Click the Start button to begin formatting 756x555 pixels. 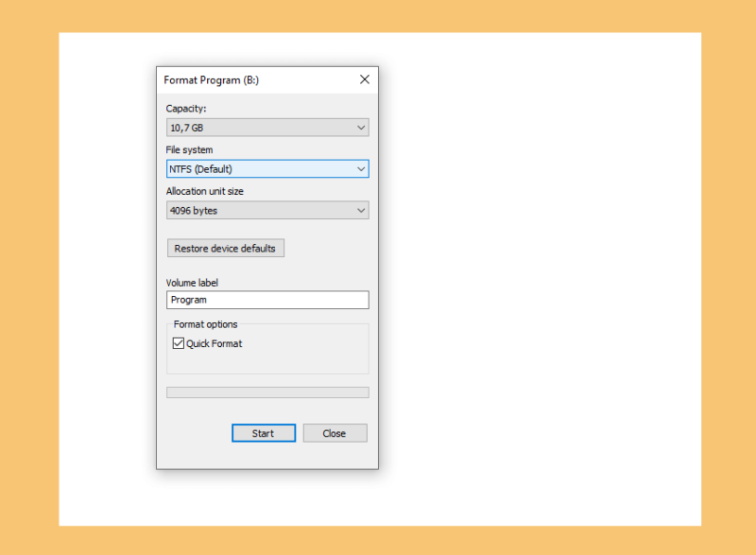(x=264, y=433)
